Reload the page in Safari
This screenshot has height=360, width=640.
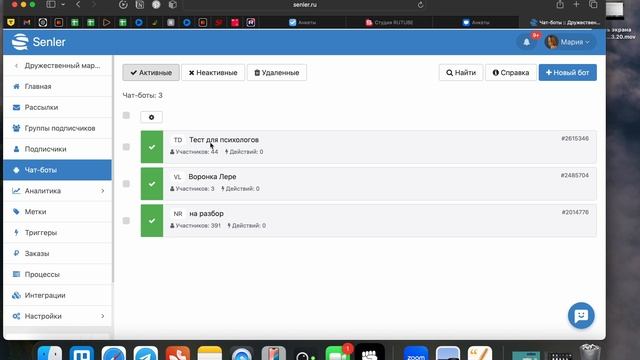point(420,5)
